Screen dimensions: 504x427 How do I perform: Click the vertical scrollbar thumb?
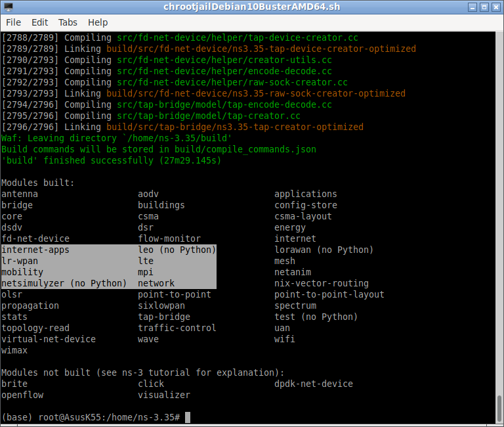point(499,408)
